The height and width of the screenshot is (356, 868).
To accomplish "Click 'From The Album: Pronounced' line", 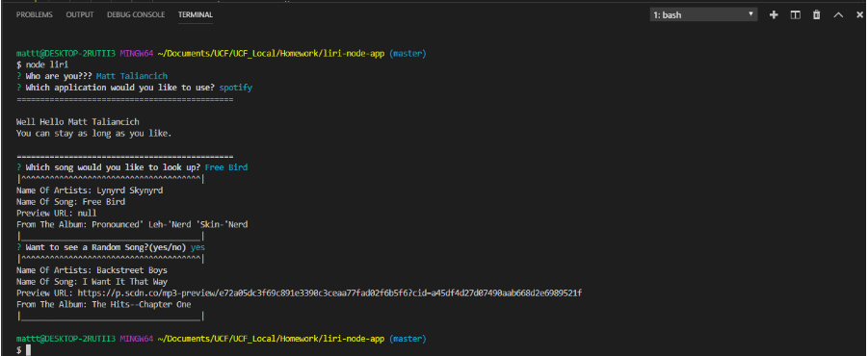I will click(x=132, y=224).
